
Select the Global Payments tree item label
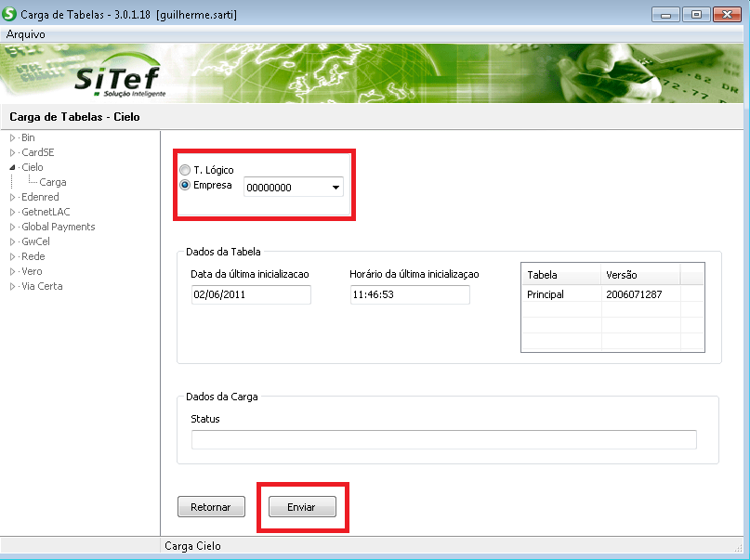pos(59,227)
